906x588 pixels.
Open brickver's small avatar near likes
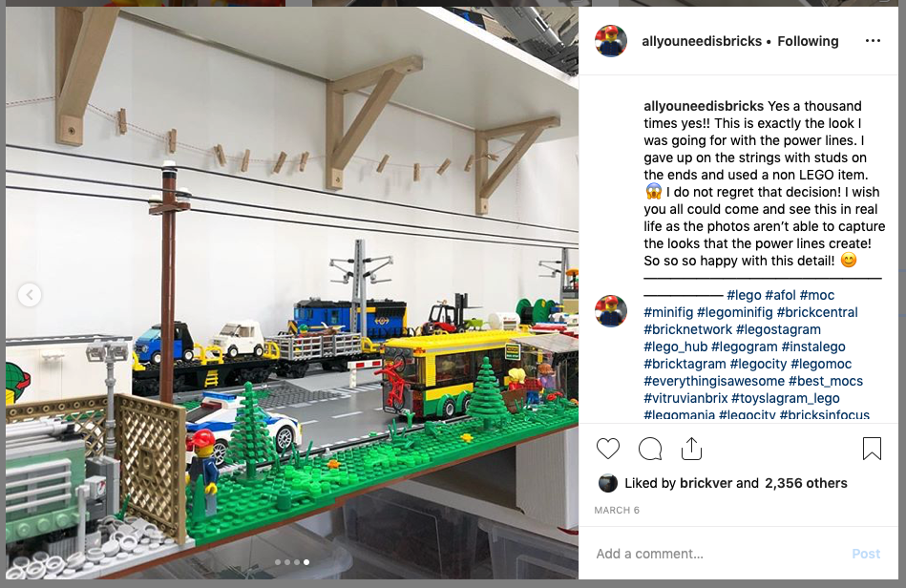click(608, 483)
